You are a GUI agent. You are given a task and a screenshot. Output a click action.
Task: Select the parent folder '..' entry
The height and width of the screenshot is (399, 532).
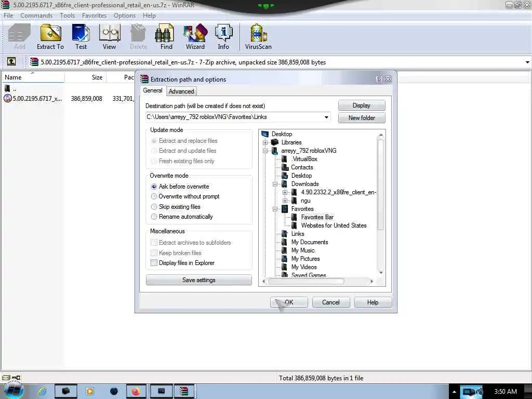pos(10,89)
